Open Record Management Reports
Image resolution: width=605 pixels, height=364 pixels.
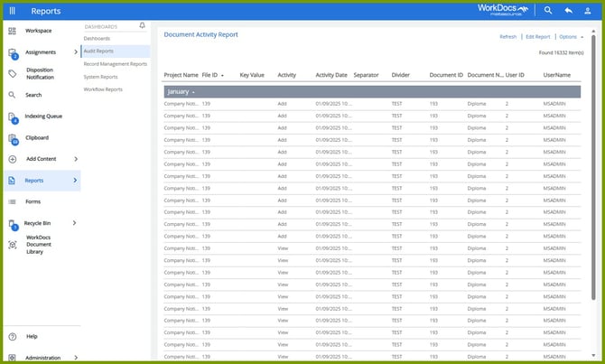[116, 64]
